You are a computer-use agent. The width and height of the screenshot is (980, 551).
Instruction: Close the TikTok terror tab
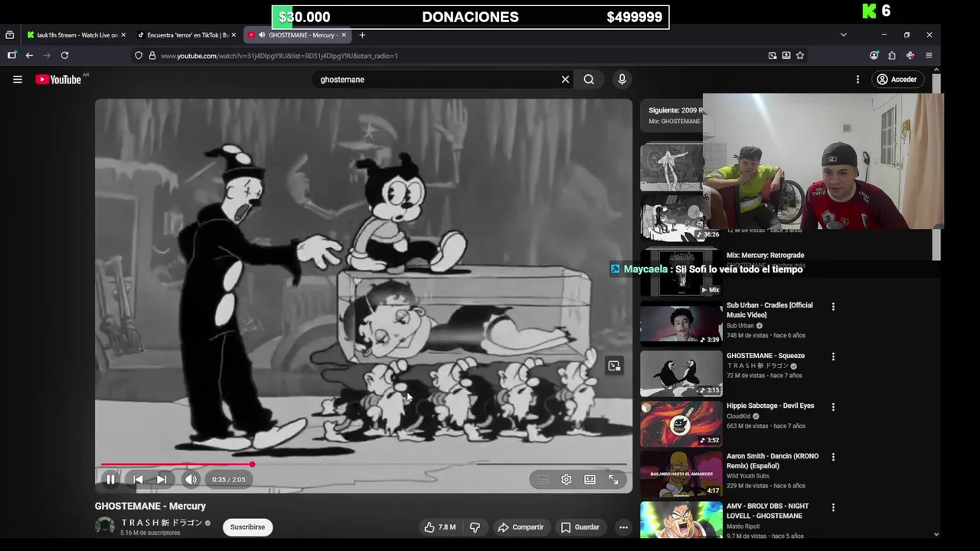click(234, 35)
